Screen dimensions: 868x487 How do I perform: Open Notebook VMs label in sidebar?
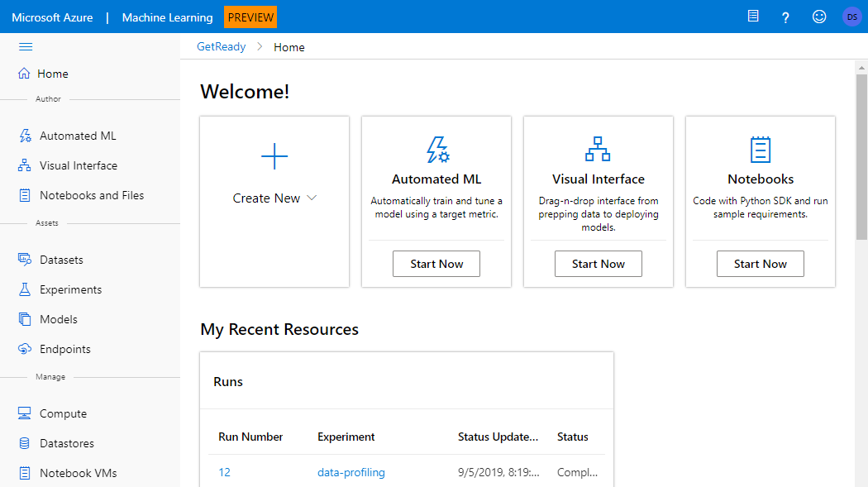[x=79, y=473]
